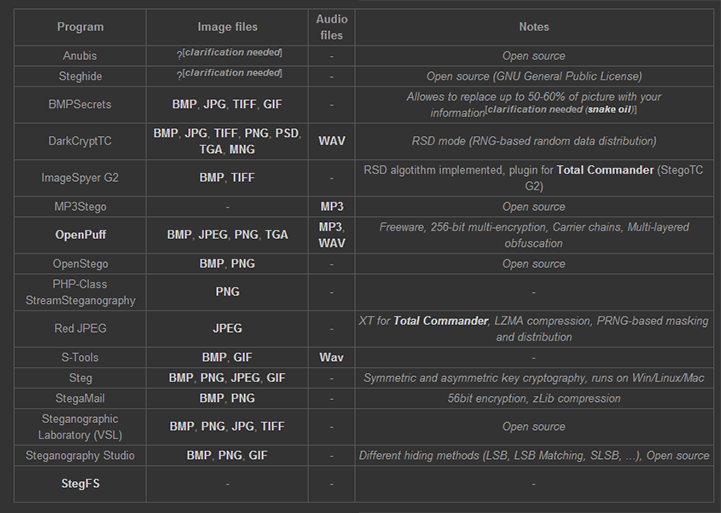Open the MP3Stego program link
Screen dimensions: 721x513
80,207
